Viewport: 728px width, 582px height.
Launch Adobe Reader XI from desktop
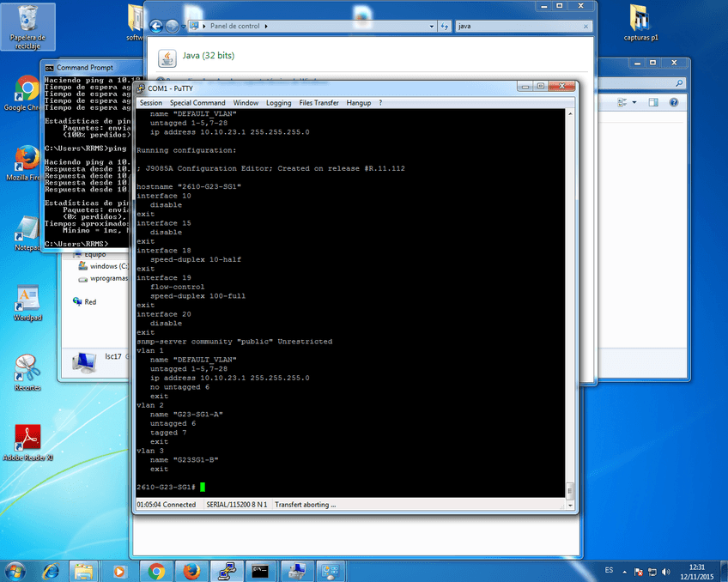click(x=27, y=438)
